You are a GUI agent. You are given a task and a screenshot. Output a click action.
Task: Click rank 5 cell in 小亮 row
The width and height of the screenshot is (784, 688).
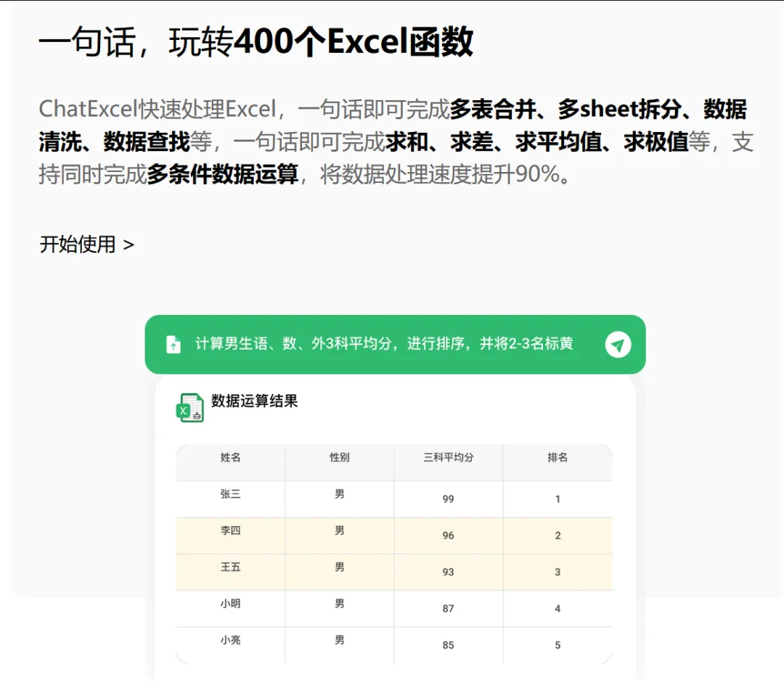pos(558,645)
